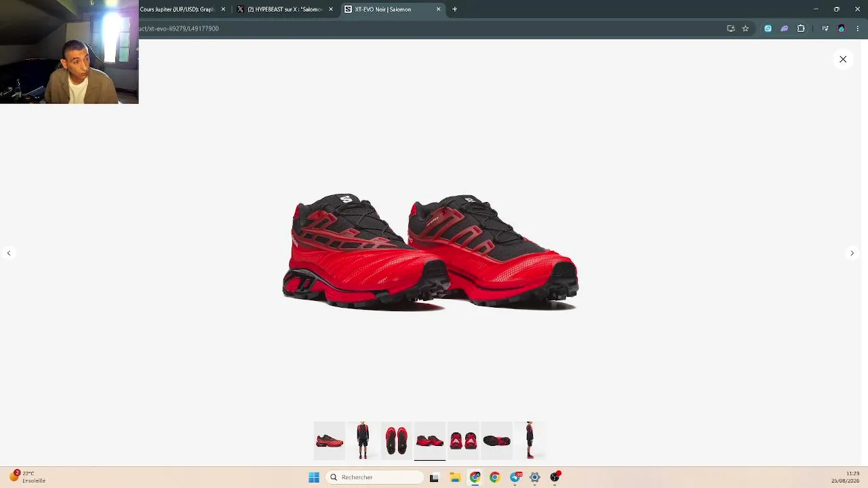The height and width of the screenshot is (488, 868).
Task: Select the angled pair thumbnail
Action: coord(430,441)
